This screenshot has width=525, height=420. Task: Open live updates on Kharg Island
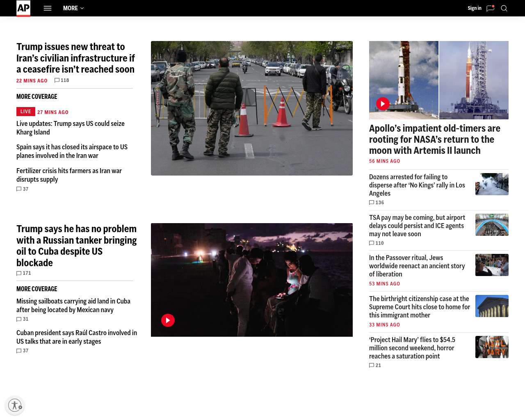coord(71,128)
